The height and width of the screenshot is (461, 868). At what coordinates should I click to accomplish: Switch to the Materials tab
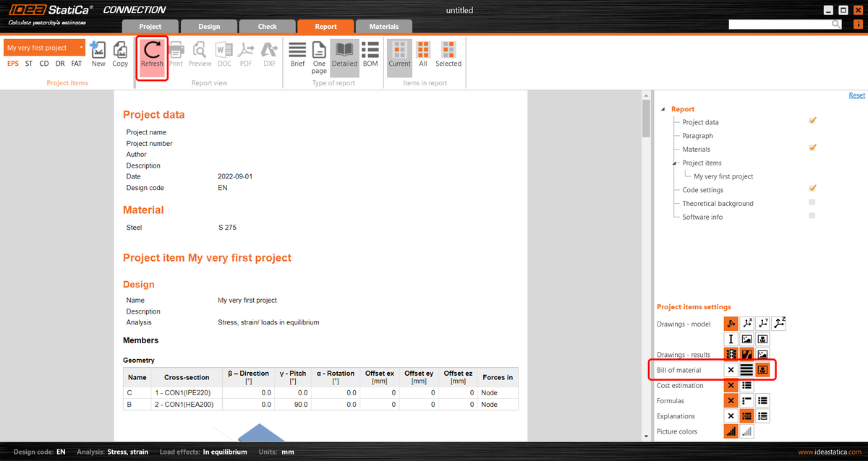[x=383, y=27]
